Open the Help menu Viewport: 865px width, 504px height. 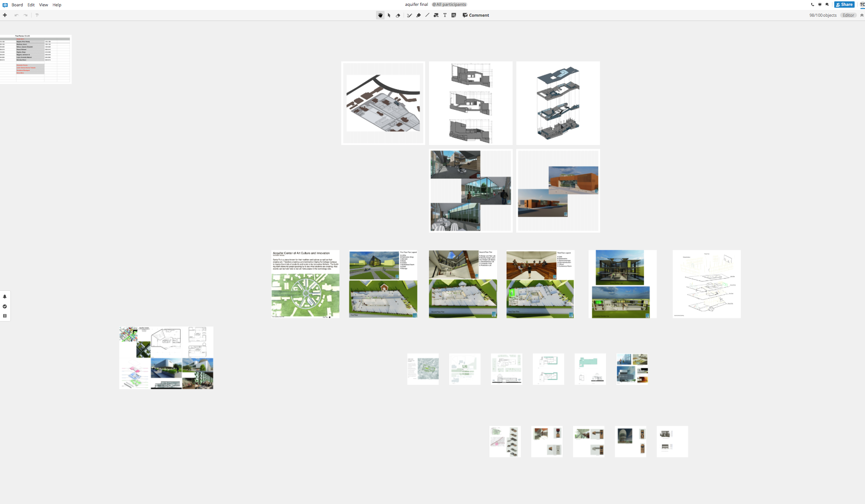coord(57,5)
